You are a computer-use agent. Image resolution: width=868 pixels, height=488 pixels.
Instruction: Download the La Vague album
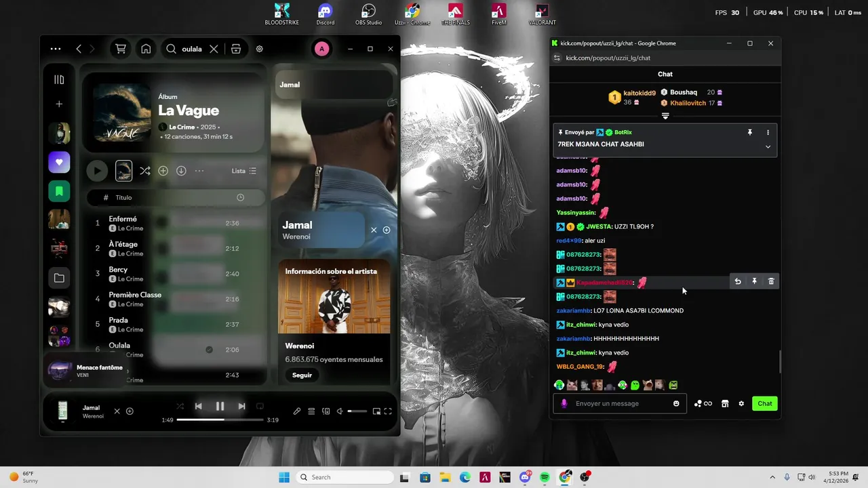click(x=181, y=171)
